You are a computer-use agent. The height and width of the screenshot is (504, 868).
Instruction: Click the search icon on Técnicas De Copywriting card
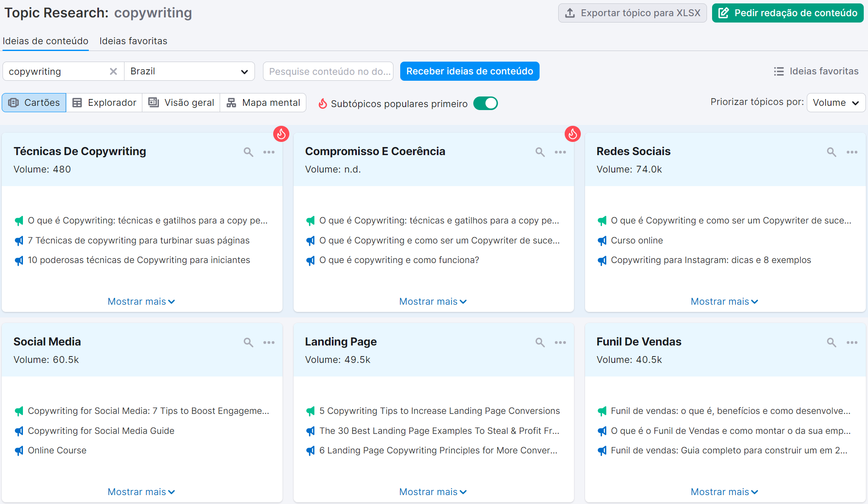coord(248,152)
